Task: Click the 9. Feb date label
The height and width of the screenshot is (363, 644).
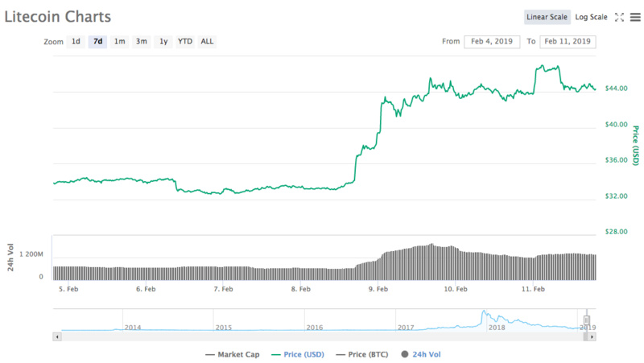Action: 378,289
